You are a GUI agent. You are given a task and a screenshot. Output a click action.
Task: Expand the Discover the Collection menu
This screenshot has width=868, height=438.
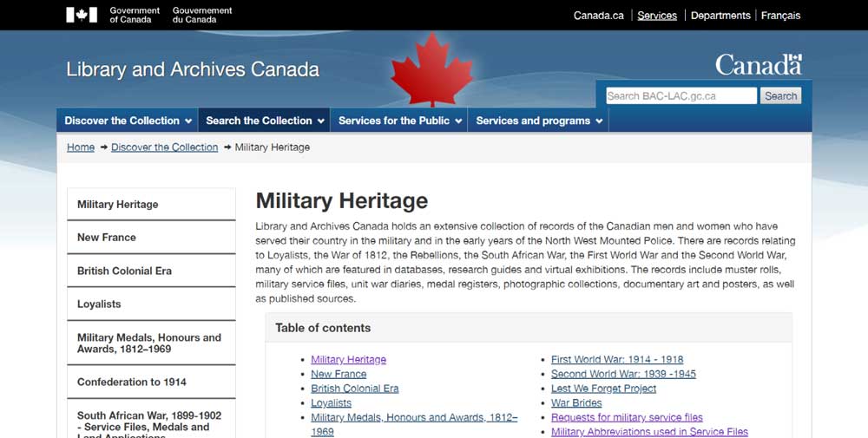click(x=127, y=121)
